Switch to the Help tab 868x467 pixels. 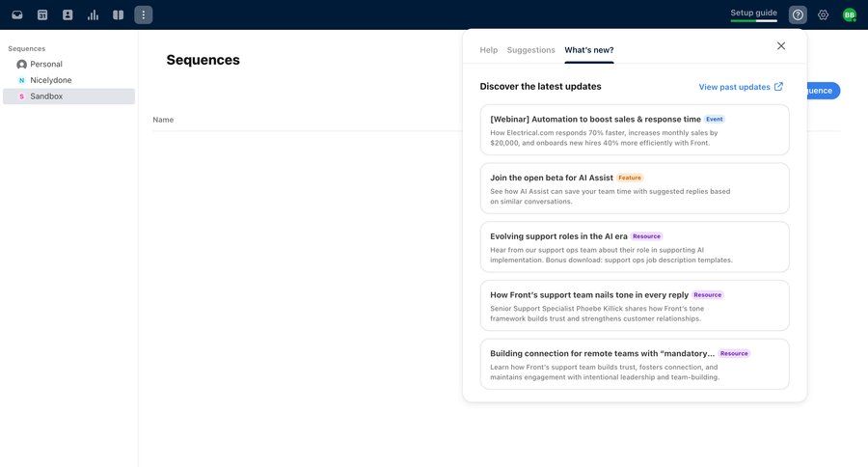[x=488, y=50]
